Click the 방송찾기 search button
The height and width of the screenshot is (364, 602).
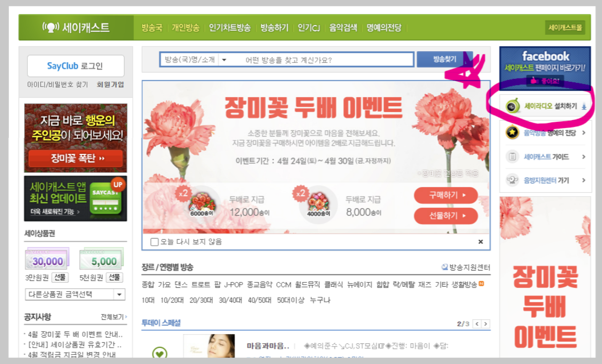pyautogui.click(x=444, y=59)
